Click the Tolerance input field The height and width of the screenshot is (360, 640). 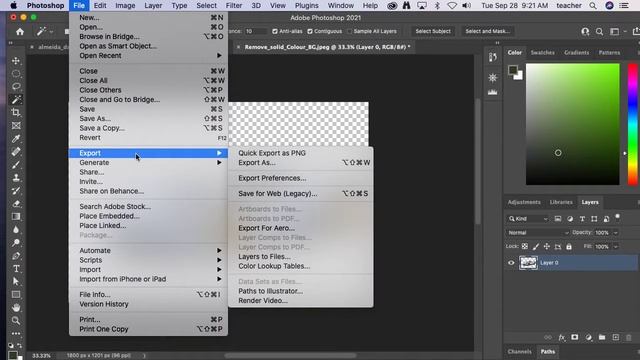[x=255, y=31]
